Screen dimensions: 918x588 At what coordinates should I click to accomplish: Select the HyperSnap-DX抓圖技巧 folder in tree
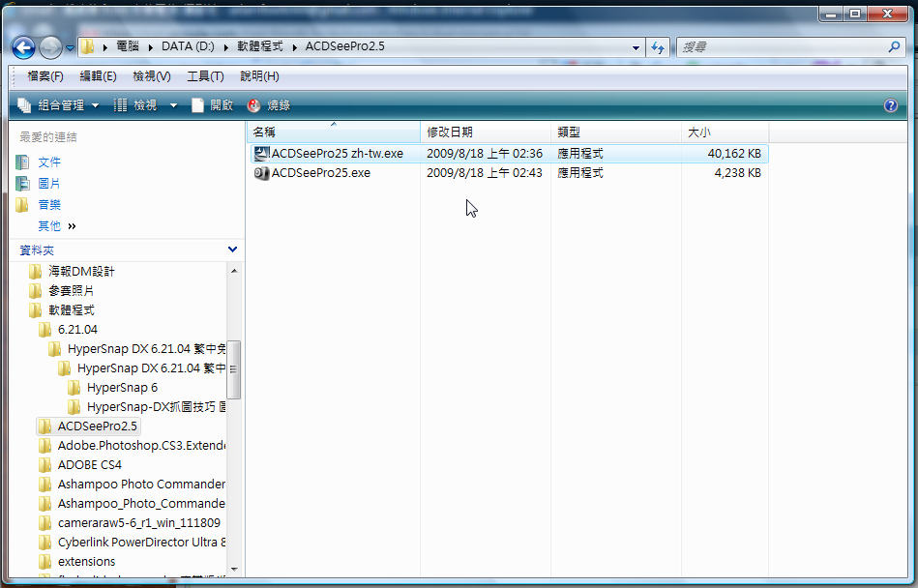[x=156, y=406]
